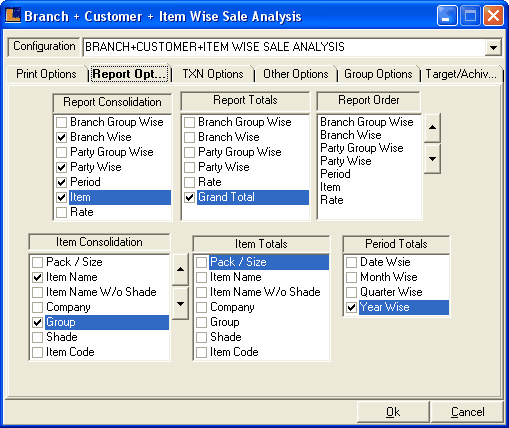Enable Month Wise in Period Totals

351,277
